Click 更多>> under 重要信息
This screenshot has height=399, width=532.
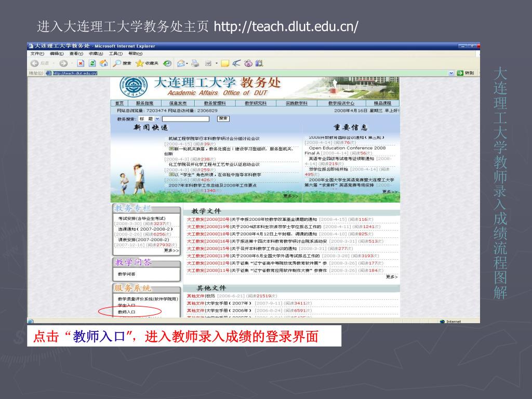pyautogui.click(x=390, y=192)
